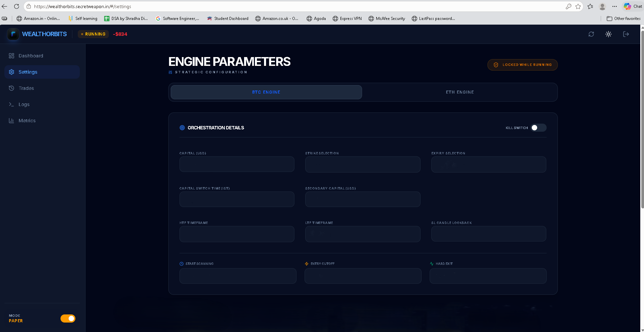Open the browser profile avatar

pyautogui.click(x=602, y=6)
